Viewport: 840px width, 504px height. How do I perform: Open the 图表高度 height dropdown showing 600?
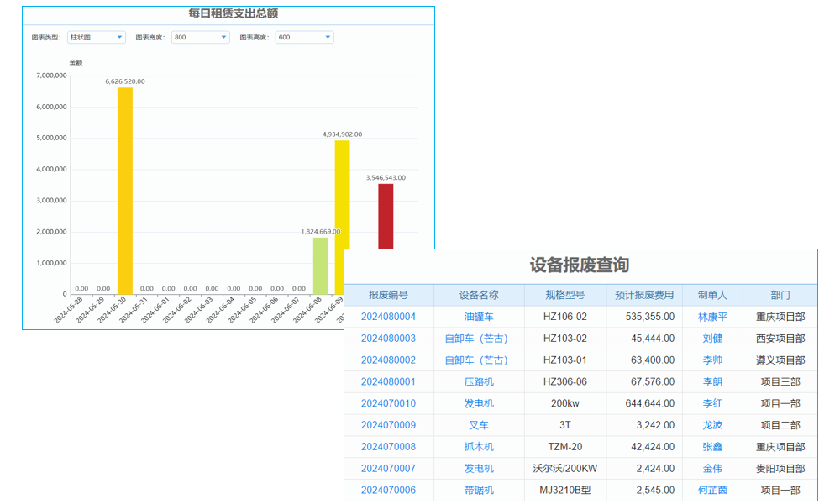[x=301, y=37]
